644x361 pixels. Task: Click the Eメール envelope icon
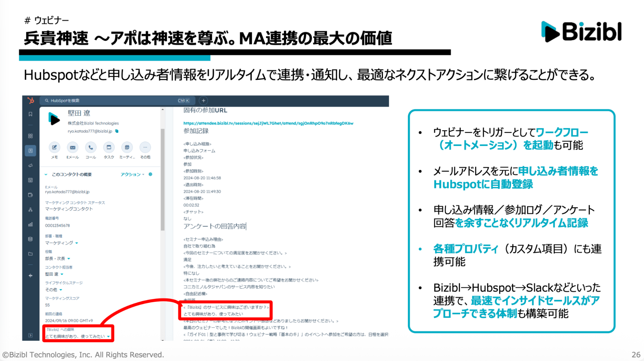point(72,147)
